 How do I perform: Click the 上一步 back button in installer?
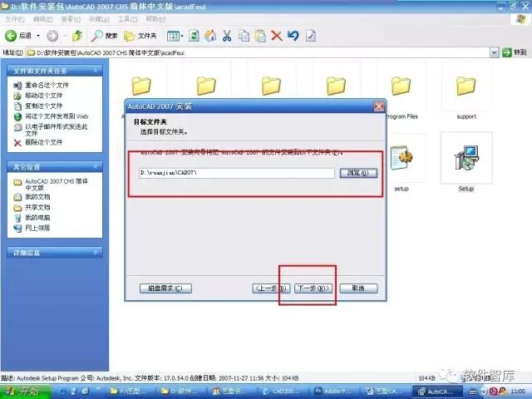point(271,288)
